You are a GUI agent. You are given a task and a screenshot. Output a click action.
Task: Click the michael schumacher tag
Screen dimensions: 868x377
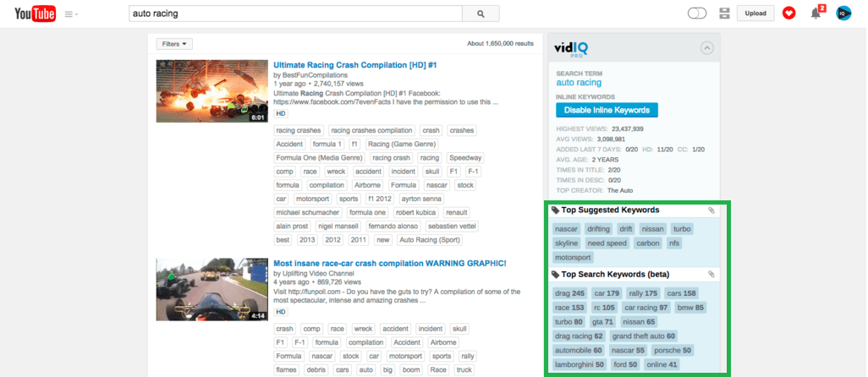[308, 213]
